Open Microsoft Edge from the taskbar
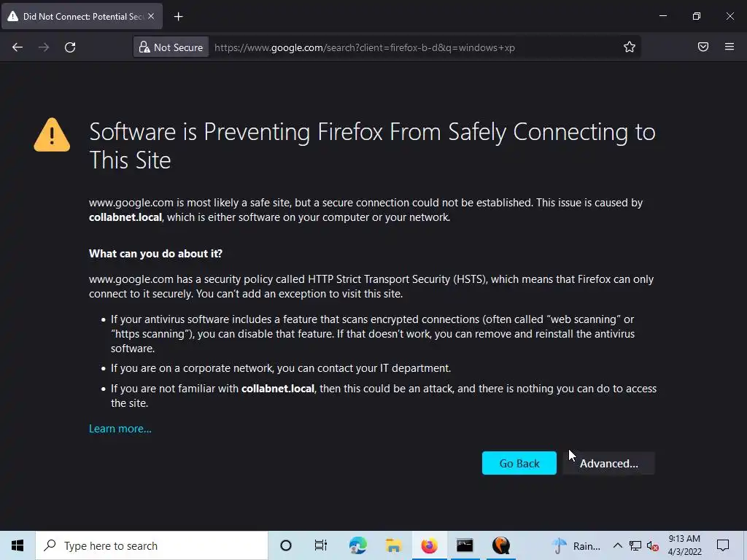Viewport: 747px width, 560px height. (357, 545)
